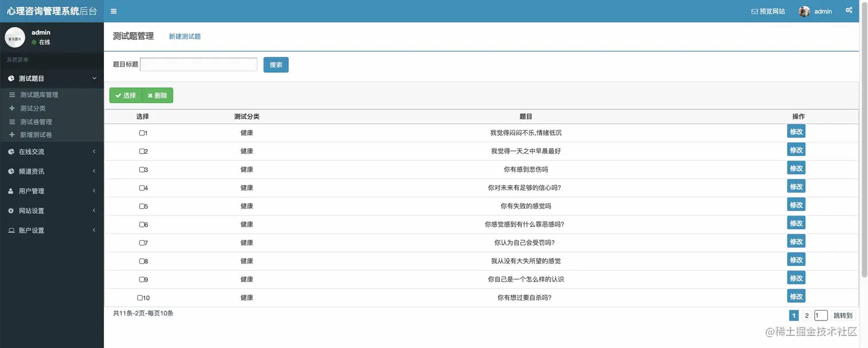Tick the checkbox for row 3
Viewport: 868px width, 348px height.
pyautogui.click(x=142, y=170)
